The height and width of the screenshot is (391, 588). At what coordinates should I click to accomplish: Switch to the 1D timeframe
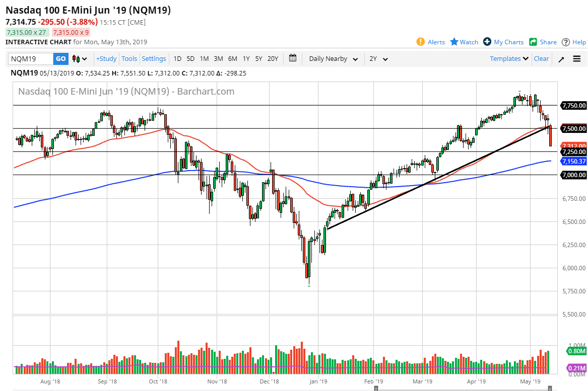click(177, 59)
